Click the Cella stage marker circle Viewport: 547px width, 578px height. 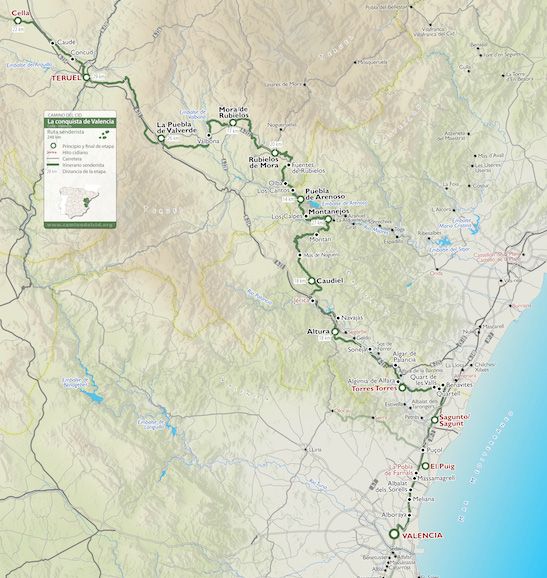point(17,21)
